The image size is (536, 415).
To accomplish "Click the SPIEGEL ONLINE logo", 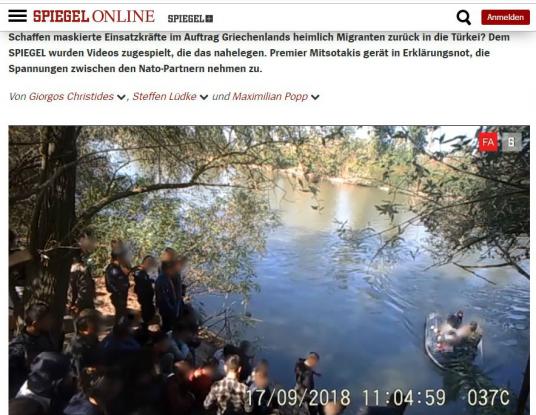I will click(94, 16).
